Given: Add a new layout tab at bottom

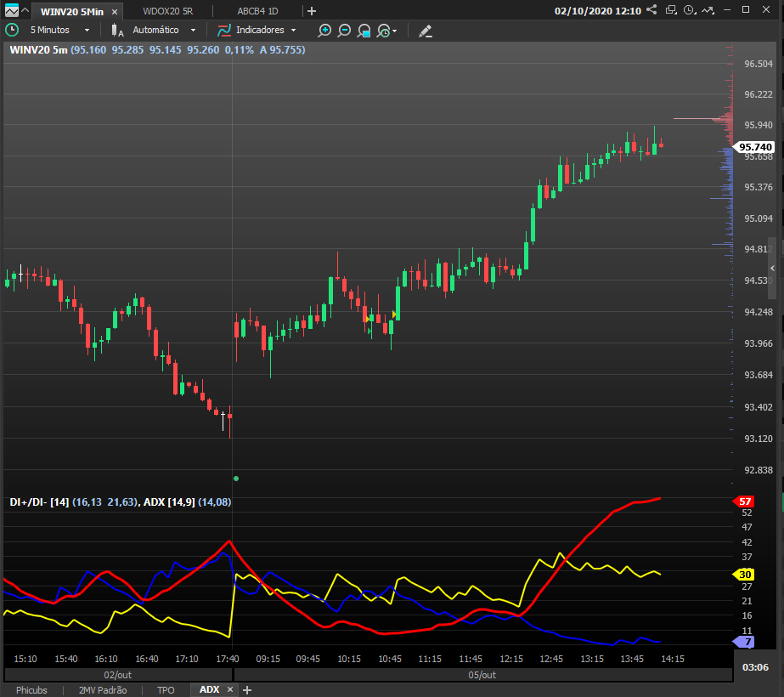Looking at the screenshot, I should [247, 690].
